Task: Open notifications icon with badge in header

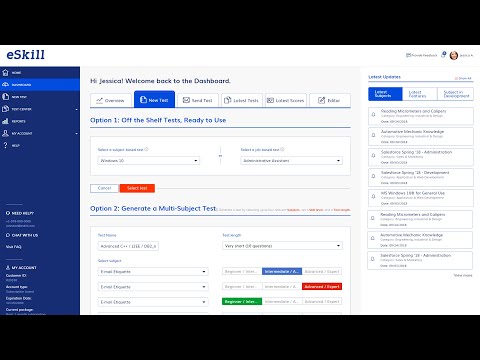Action: coord(444,55)
